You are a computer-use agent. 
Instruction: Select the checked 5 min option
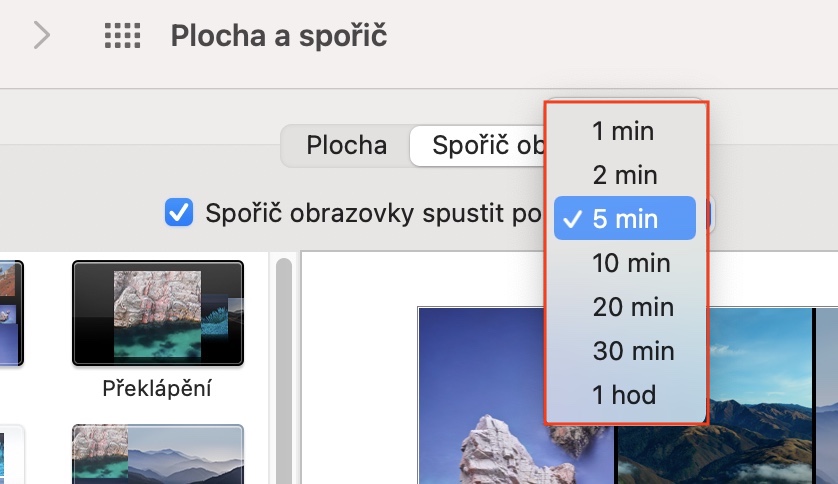(x=625, y=219)
